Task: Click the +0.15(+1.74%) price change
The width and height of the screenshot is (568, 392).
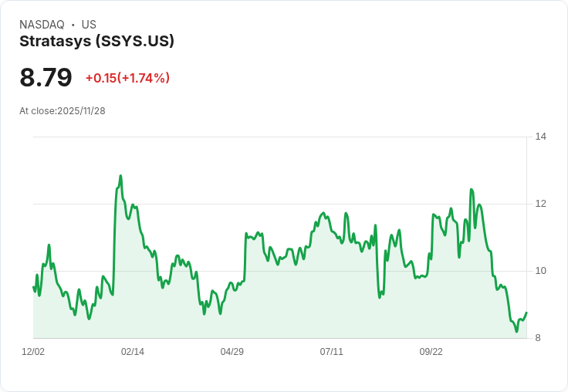Action: tap(127, 78)
